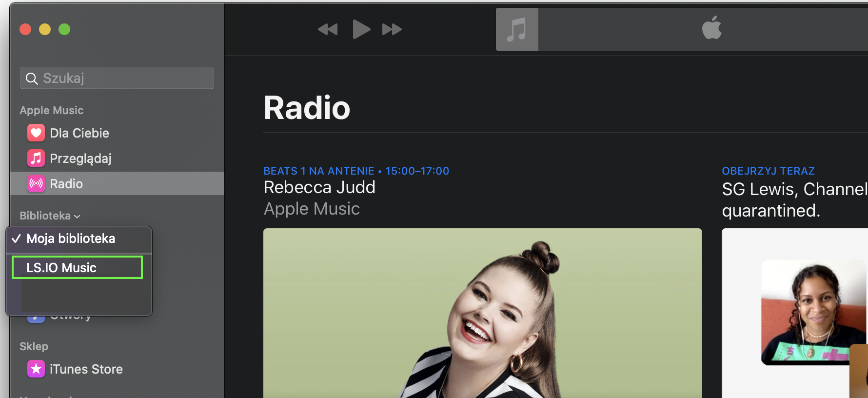Click the Radio page heading
Screen dimensions: 868x398
(307, 108)
